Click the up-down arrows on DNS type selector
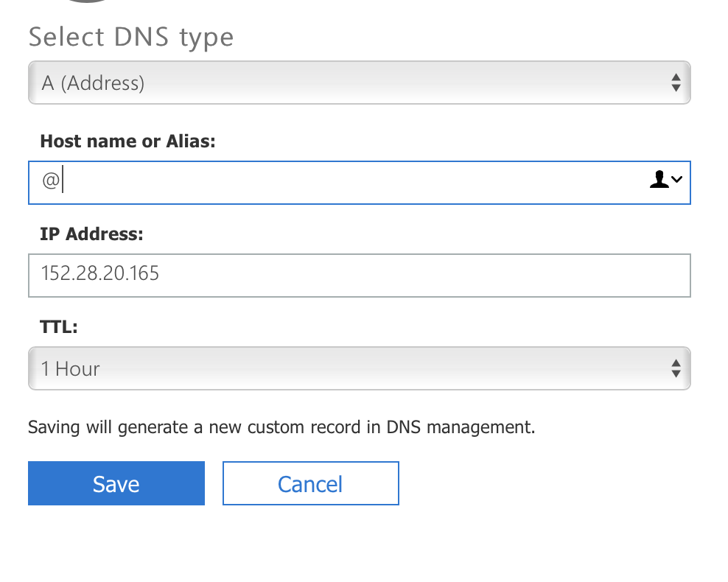 tap(675, 83)
